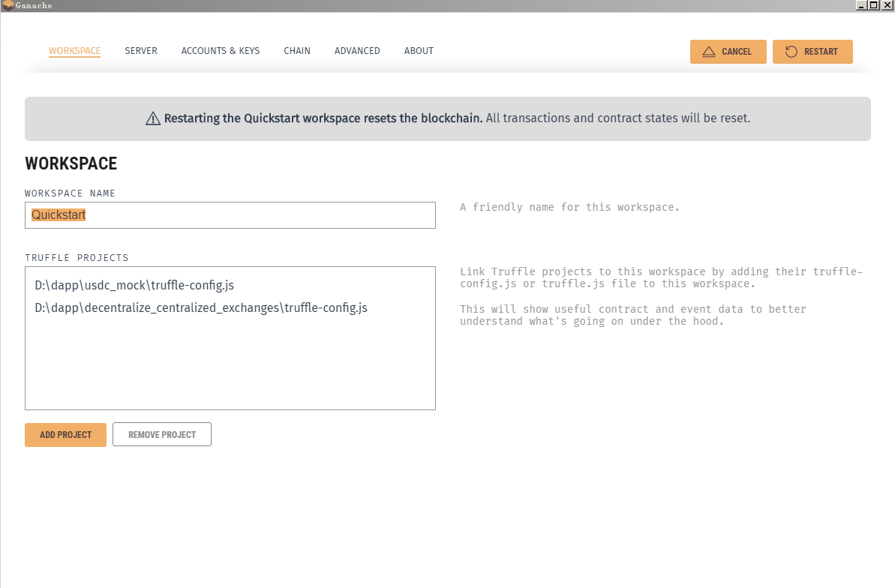Click the WORKSPACE heading
Screen dimensions: 895x588
[71, 163]
